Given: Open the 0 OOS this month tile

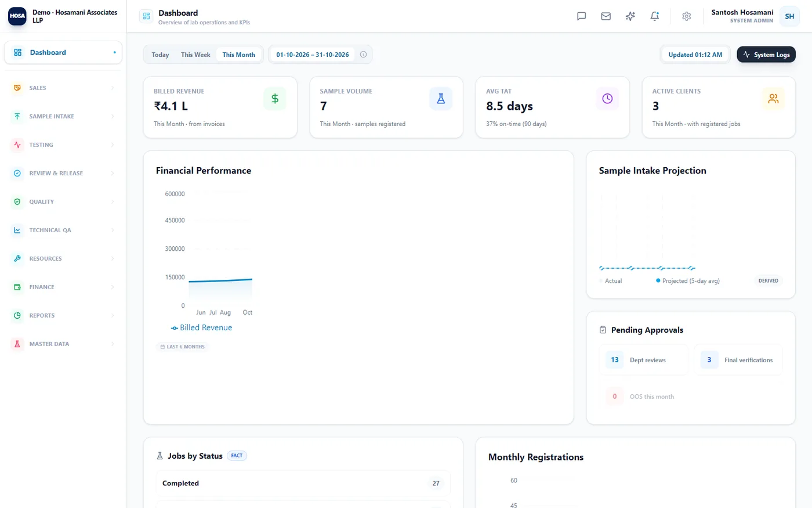Looking at the screenshot, I should click(643, 397).
